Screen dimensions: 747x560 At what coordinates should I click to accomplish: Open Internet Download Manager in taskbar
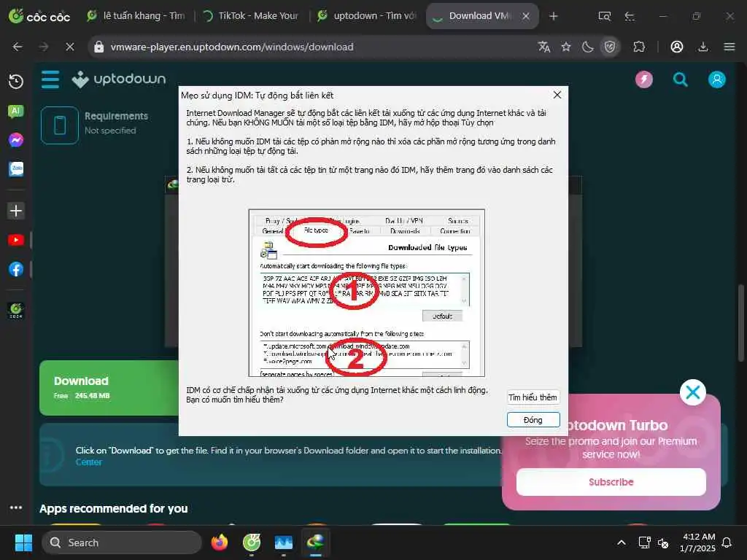coord(315,542)
